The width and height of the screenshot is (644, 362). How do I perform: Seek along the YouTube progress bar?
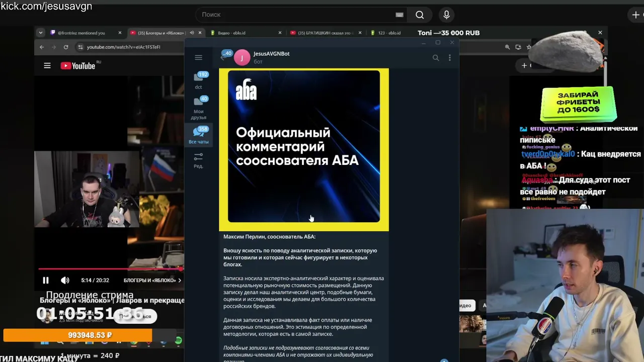(111, 269)
